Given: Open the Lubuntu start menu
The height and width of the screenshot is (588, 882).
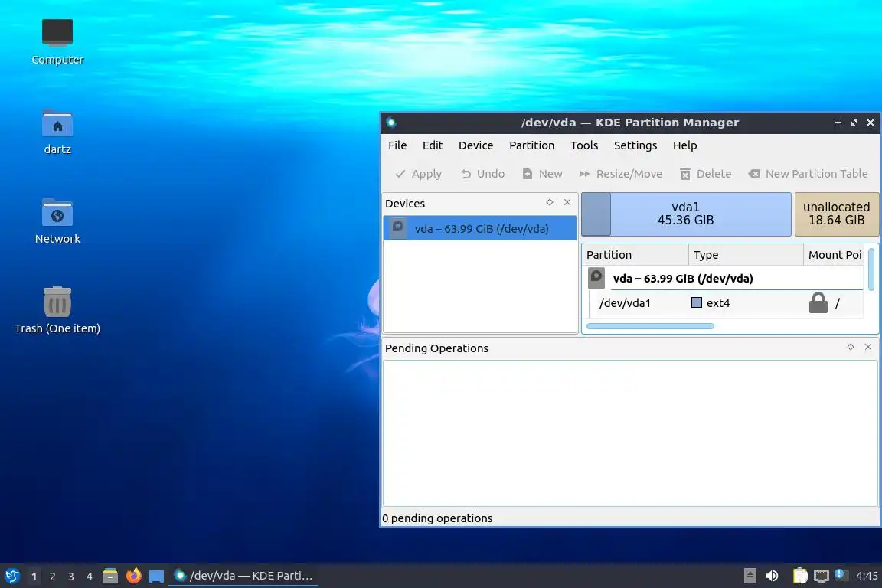Looking at the screenshot, I should pyautogui.click(x=11, y=576).
